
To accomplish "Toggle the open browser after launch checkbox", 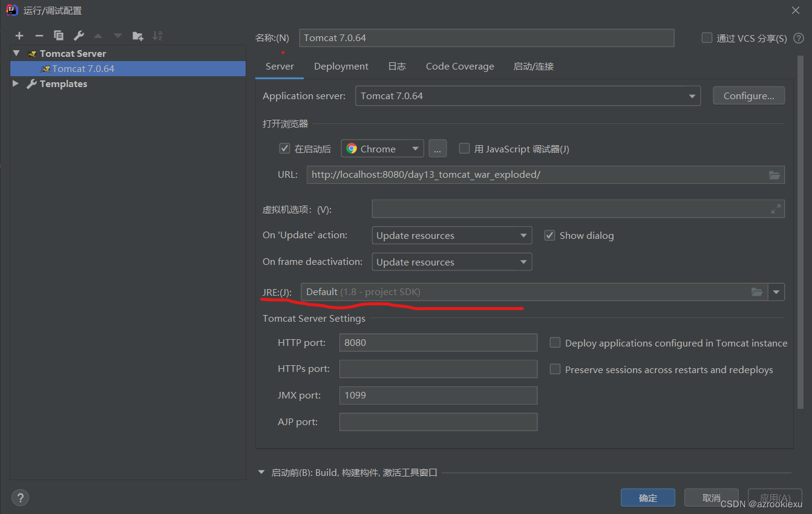I will 284,149.
